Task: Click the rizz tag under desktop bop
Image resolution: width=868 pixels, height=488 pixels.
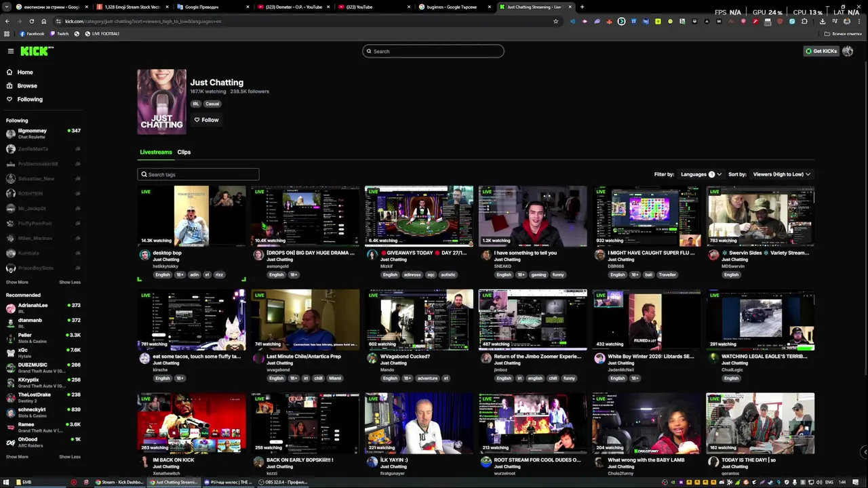Action: pyautogui.click(x=219, y=274)
